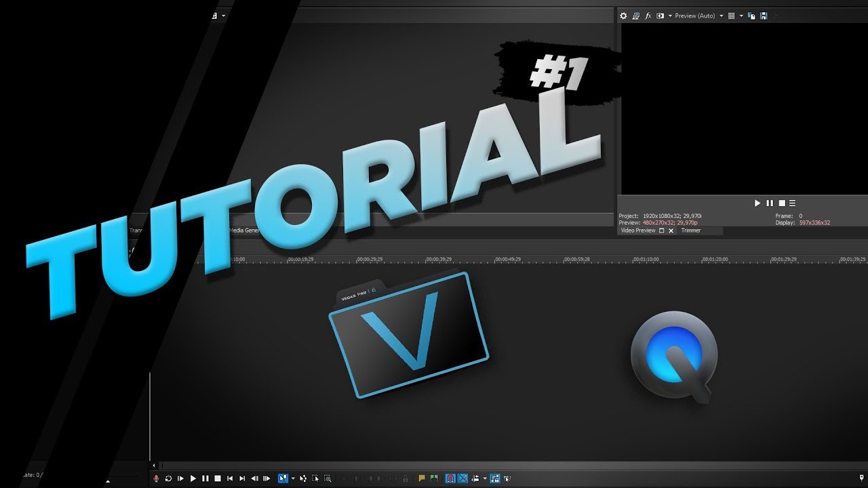Open the Split Screen View dropdown arrow
Viewport: 868px width, 488px height.
coord(670,16)
